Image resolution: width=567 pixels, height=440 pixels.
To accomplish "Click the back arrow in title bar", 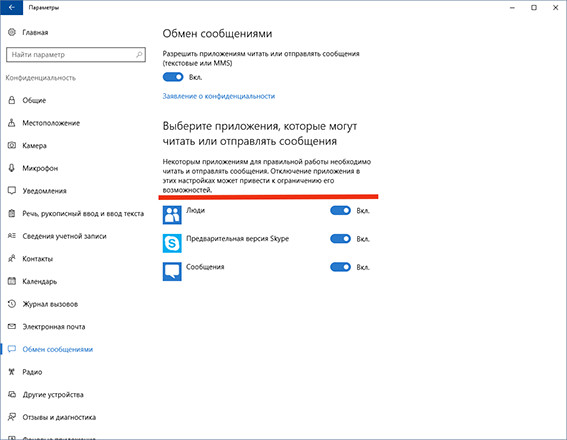I will (x=12, y=7).
